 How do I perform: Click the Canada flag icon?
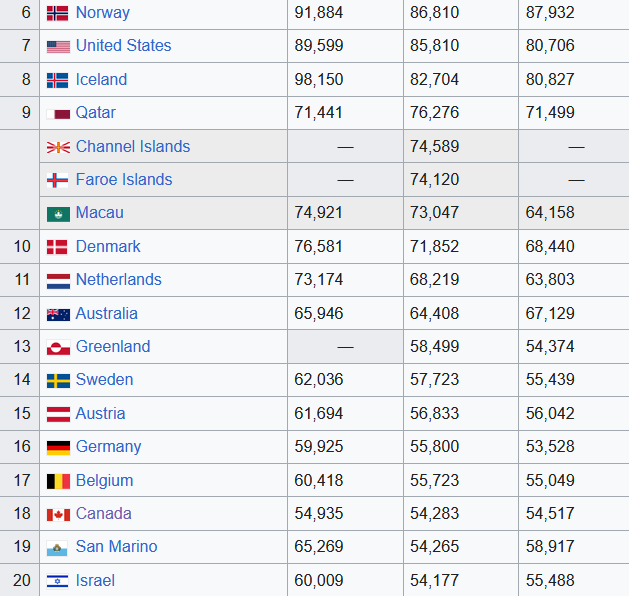[58, 515]
